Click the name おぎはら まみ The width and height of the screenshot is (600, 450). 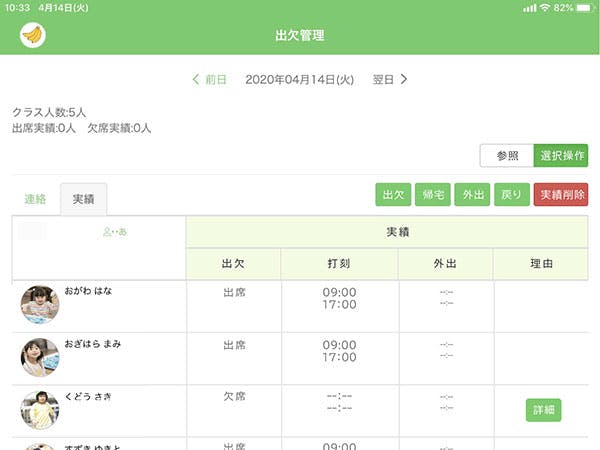coord(93,344)
